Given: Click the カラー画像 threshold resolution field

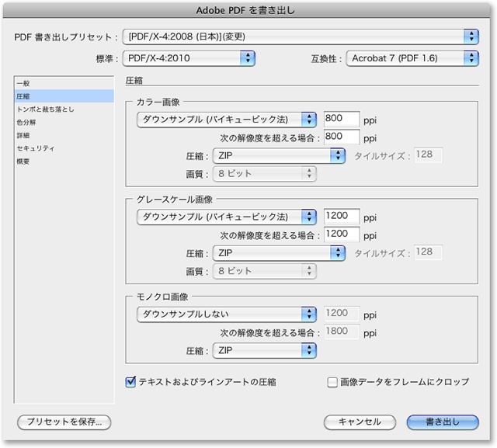Looking at the screenshot, I should (x=342, y=137).
